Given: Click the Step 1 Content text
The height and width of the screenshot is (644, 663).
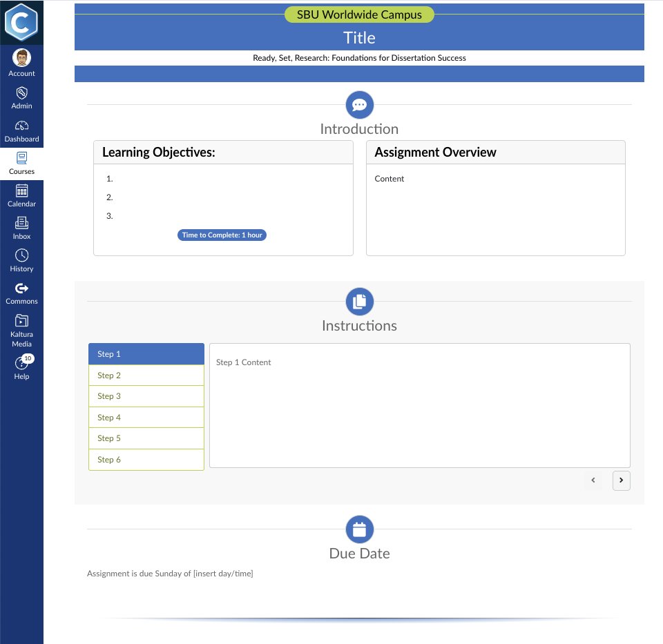Looking at the screenshot, I should click(x=244, y=362).
